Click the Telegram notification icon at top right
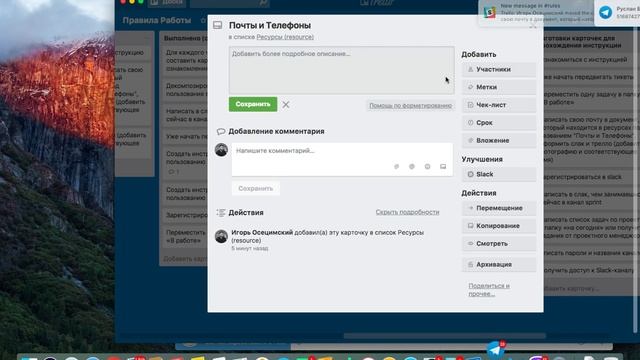This screenshot has width=640, height=360. click(x=606, y=12)
